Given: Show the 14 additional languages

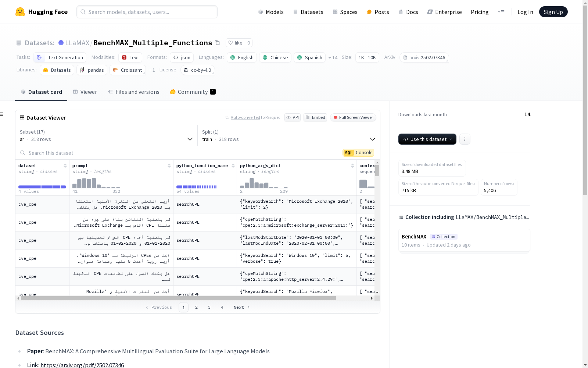Looking at the screenshot, I should click(333, 58).
